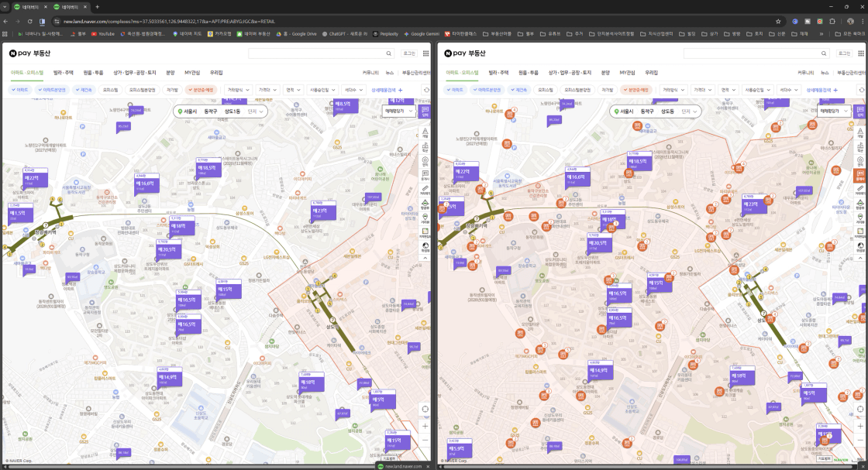Click the 로그인 button in right window
The width and height of the screenshot is (868, 470).
tap(845, 53)
